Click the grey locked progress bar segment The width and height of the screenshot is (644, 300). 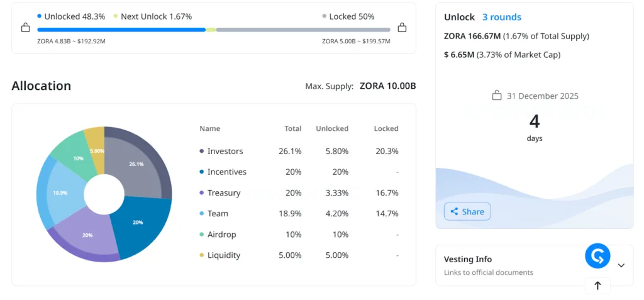pyautogui.click(x=303, y=30)
